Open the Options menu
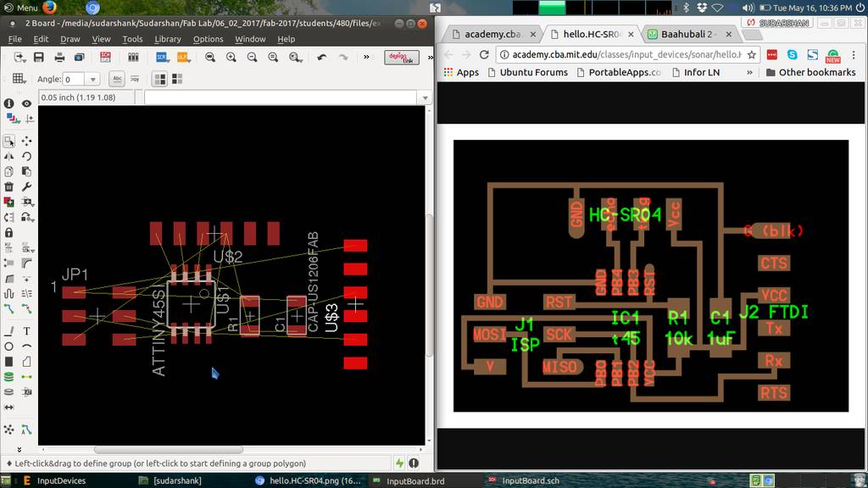This screenshot has height=488, width=868. (209, 39)
